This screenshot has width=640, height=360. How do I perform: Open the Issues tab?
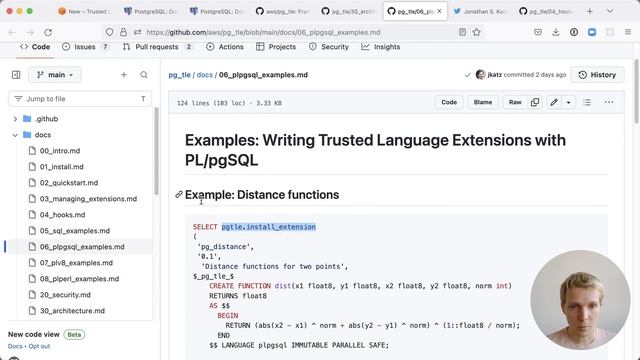85,47
